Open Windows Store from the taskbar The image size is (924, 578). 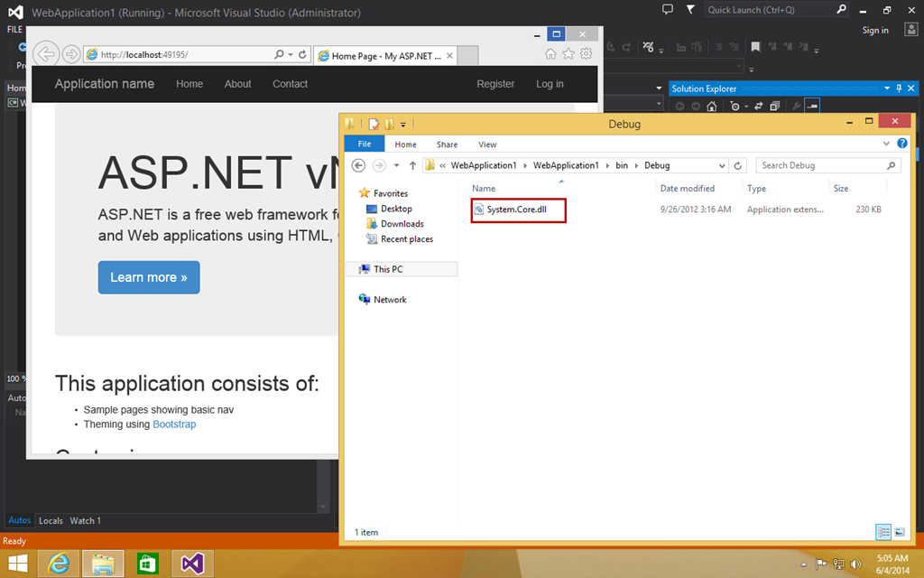point(147,564)
